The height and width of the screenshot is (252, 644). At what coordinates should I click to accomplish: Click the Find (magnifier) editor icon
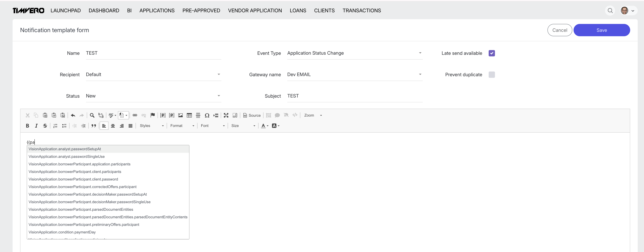tap(92, 115)
